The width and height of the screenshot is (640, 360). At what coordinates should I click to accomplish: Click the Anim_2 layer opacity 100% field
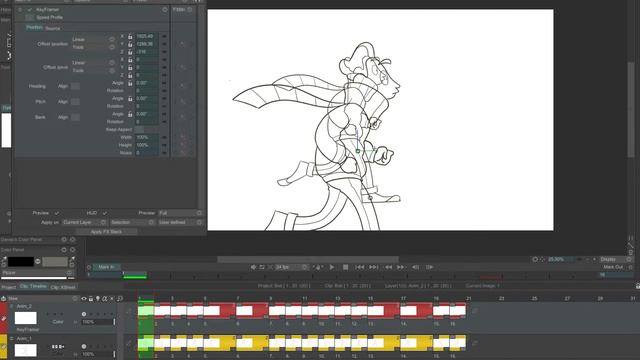point(98,322)
